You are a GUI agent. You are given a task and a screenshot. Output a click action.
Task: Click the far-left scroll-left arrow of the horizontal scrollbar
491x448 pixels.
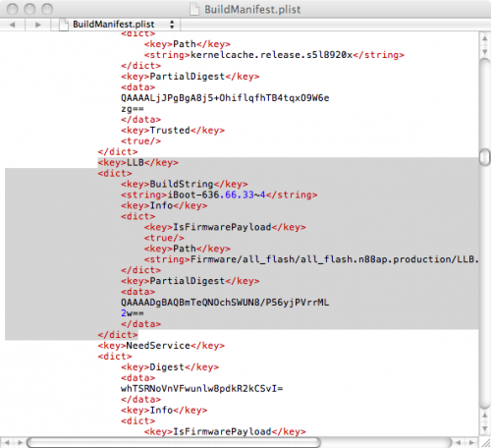(x=7, y=442)
